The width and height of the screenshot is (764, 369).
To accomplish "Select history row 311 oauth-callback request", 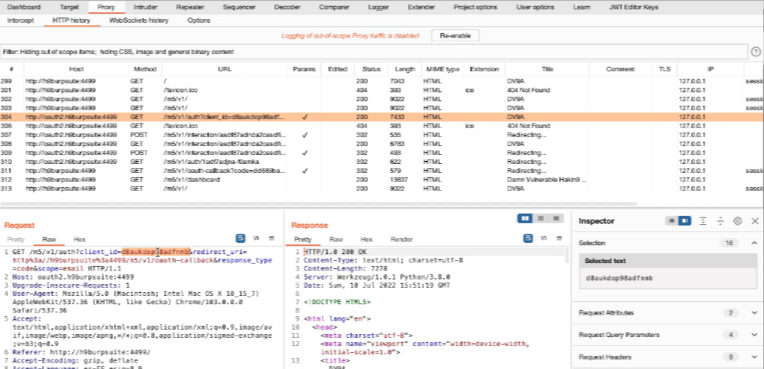I will click(382, 171).
